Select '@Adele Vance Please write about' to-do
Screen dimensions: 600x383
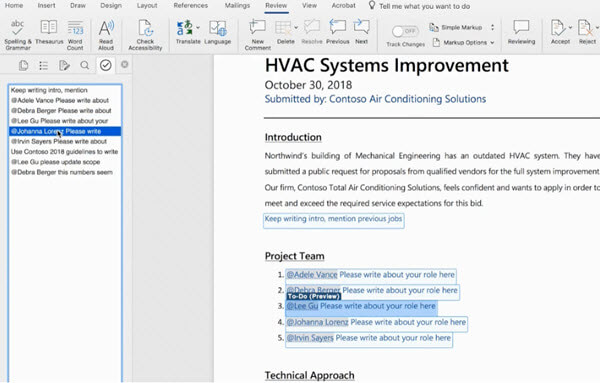[65, 100]
